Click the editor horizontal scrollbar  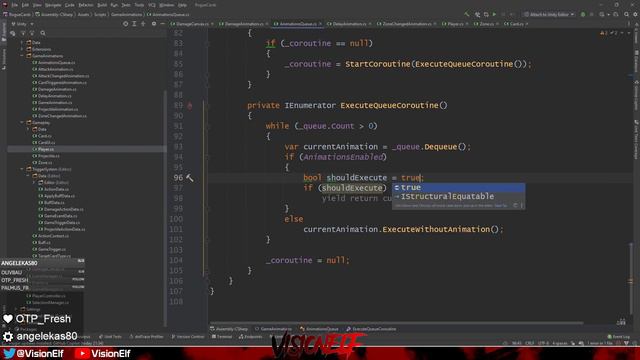[396, 323]
